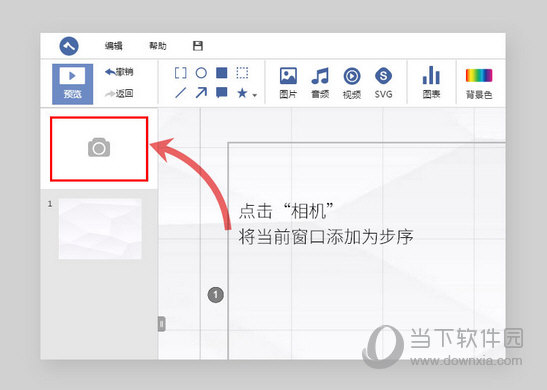Select the star shape tool
Image resolution: width=547 pixels, height=390 pixels.
pyautogui.click(x=242, y=93)
